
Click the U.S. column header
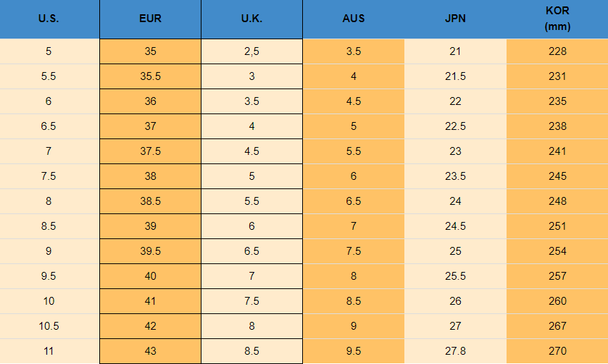[49, 19]
